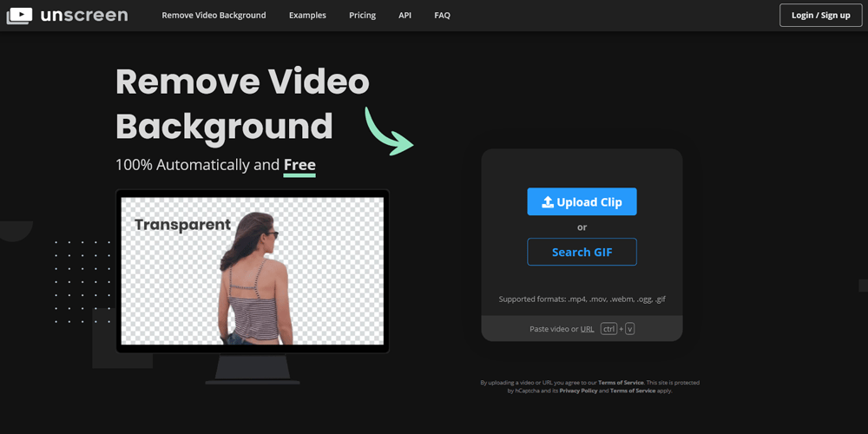Open the API menu item

(405, 16)
